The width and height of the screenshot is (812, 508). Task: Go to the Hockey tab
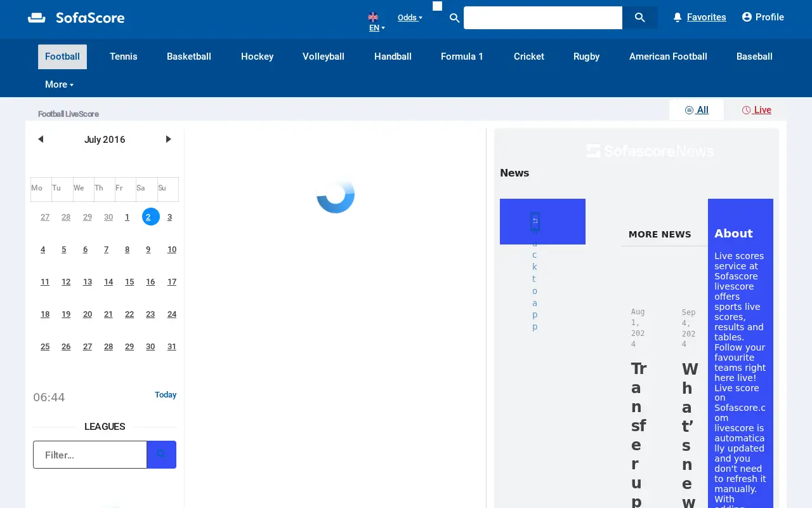click(257, 57)
